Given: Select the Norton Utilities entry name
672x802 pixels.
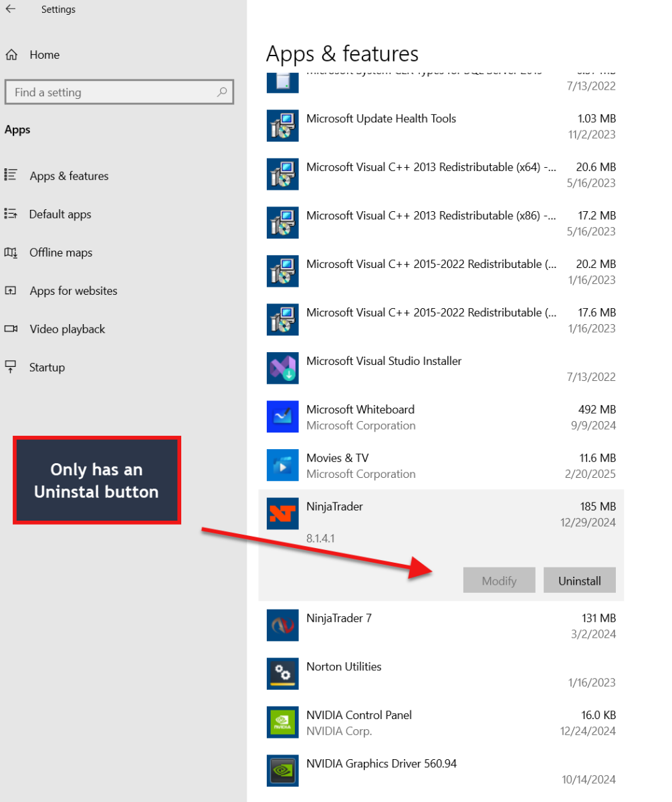Looking at the screenshot, I should [344, 666].
